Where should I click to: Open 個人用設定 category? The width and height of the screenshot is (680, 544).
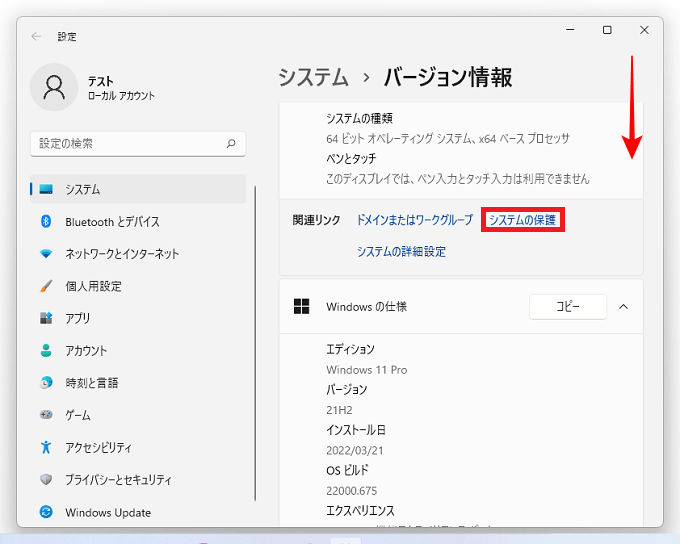tap(138, 286)
